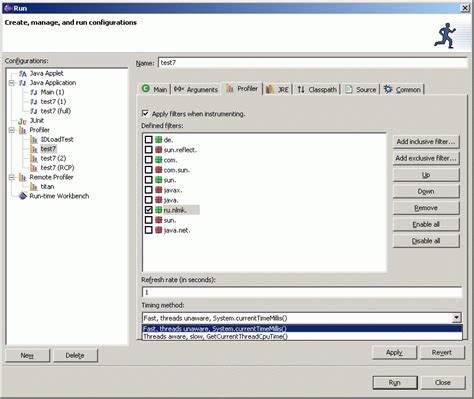Click the JUnit icon in the tree
Viewport: 474px width, 399px height.
(22, 121)
